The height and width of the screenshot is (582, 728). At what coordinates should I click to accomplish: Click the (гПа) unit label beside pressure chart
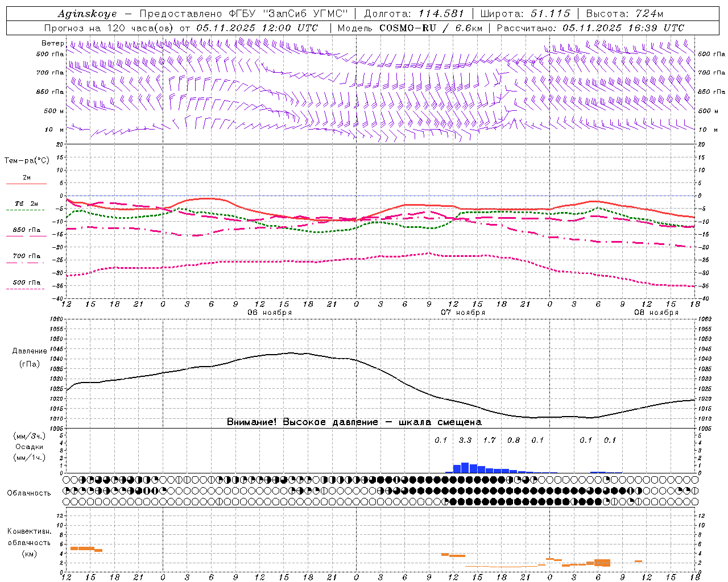(30, 364)
